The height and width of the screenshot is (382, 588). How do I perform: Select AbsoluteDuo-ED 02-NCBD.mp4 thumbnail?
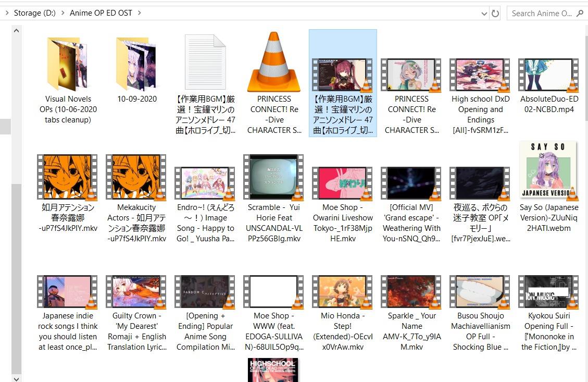(549, 75)
